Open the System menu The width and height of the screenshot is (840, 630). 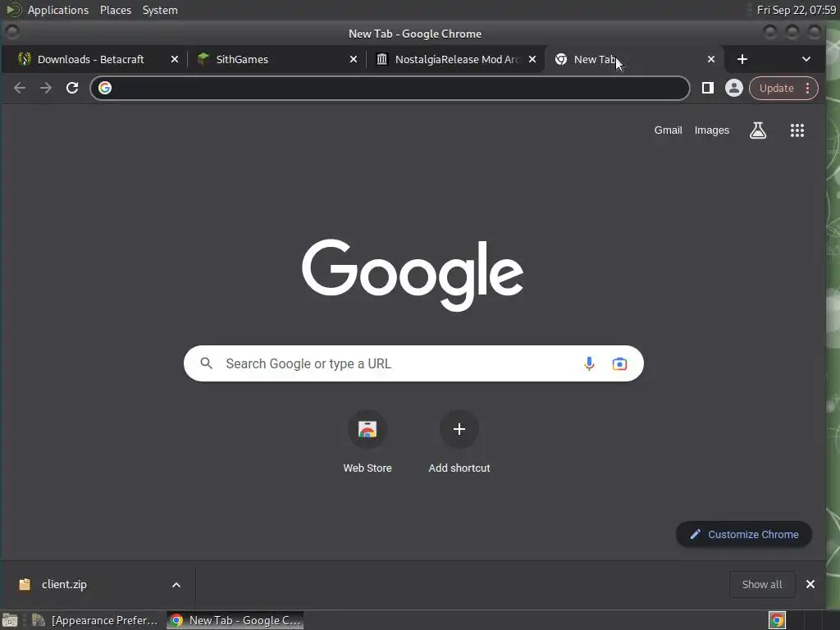(160, 10)
